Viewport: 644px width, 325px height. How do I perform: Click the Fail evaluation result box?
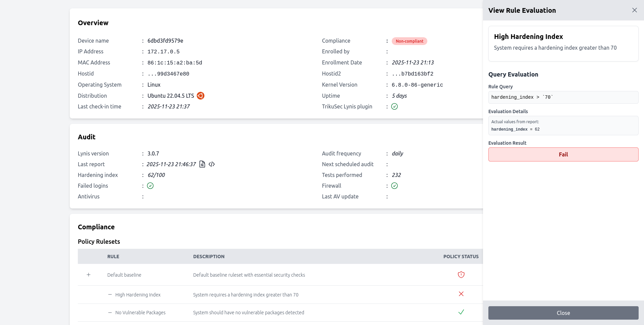tap(563, 154)
